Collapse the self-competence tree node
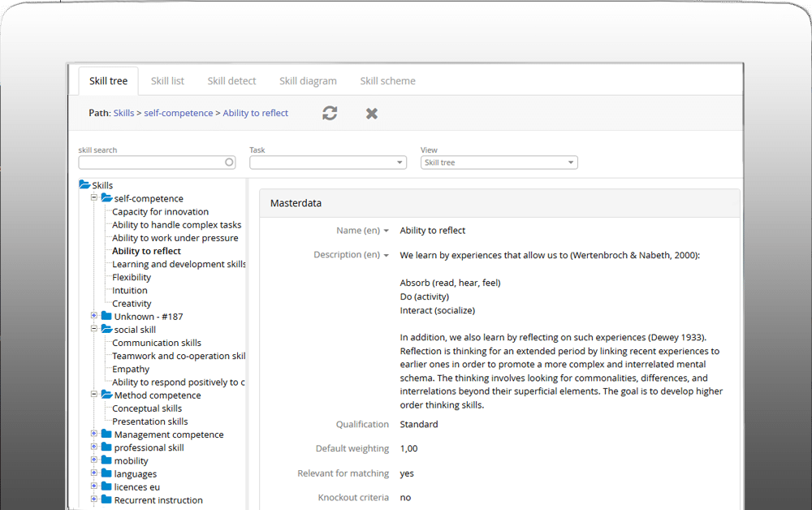Screen dimensions: 812x510 (94, 197)
